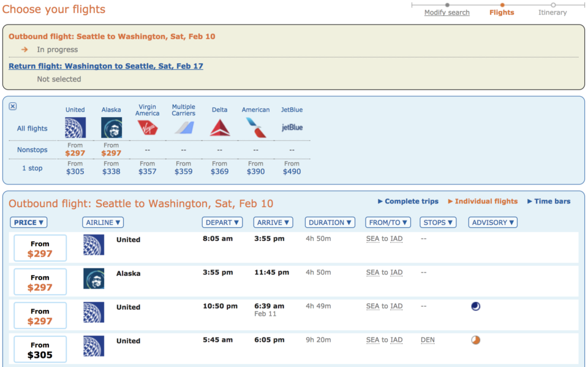Click the Outbound flight heading in summary box
Viewport: 588px width, 367px height.
click(x=111, y=36)
